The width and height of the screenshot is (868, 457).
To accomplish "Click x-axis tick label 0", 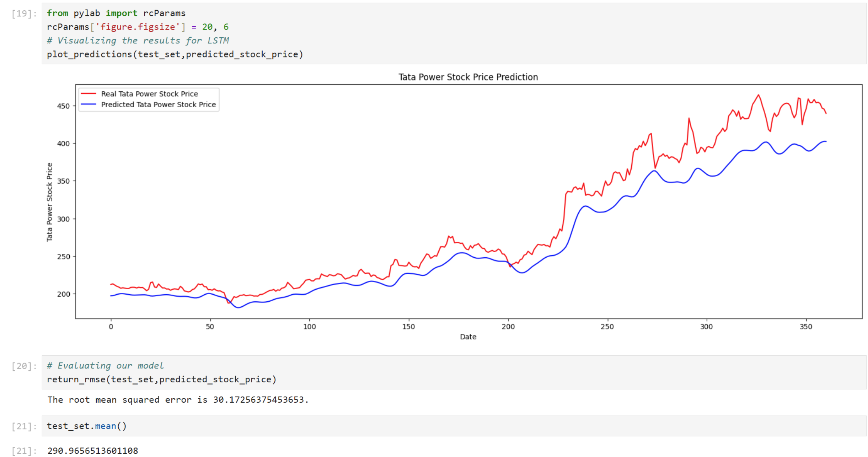I will coord(111,327).
